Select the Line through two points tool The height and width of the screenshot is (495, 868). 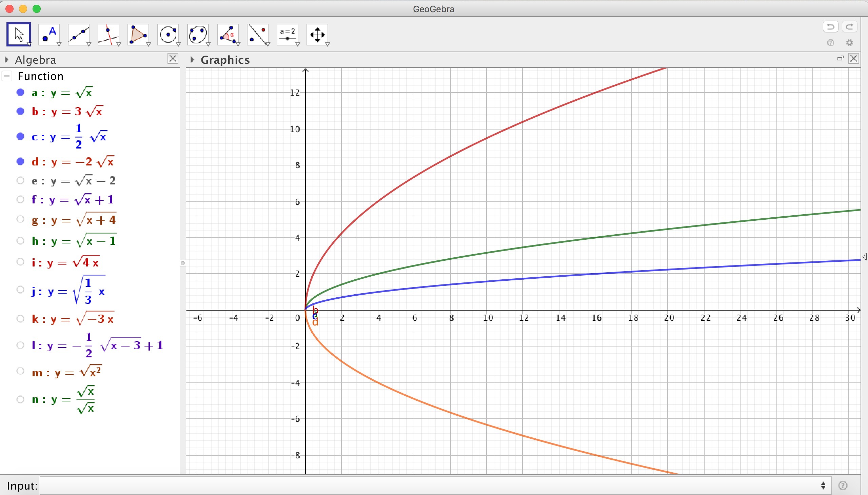click(79, 34)
